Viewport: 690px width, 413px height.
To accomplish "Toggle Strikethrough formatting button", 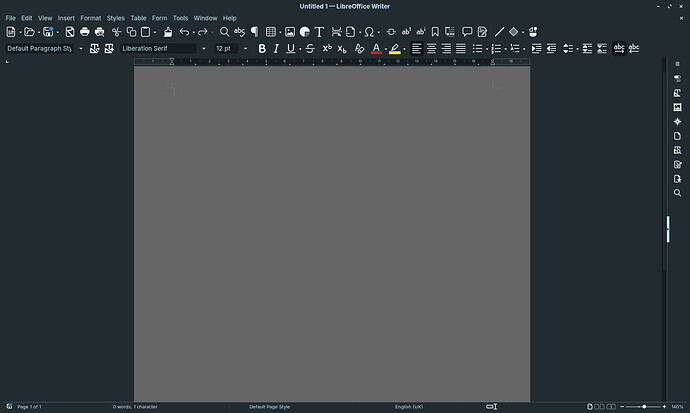I will pyautogui.click(x=310, y=48).
